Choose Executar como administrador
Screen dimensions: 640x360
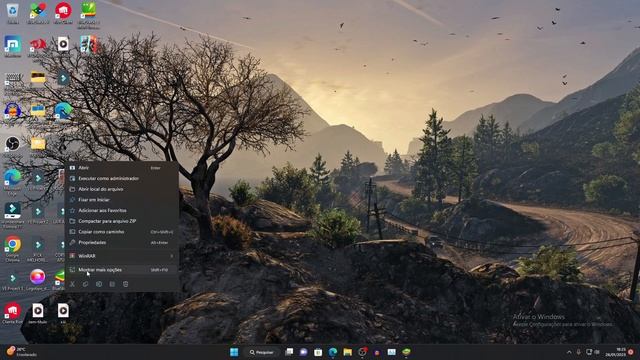tap(121, 178)
